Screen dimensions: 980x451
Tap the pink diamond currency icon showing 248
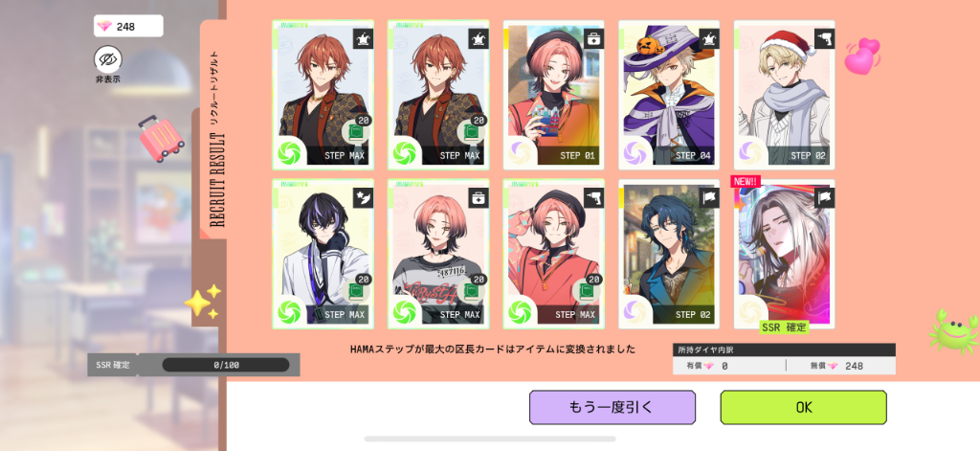pyautogui.click(x=105, y=26)
